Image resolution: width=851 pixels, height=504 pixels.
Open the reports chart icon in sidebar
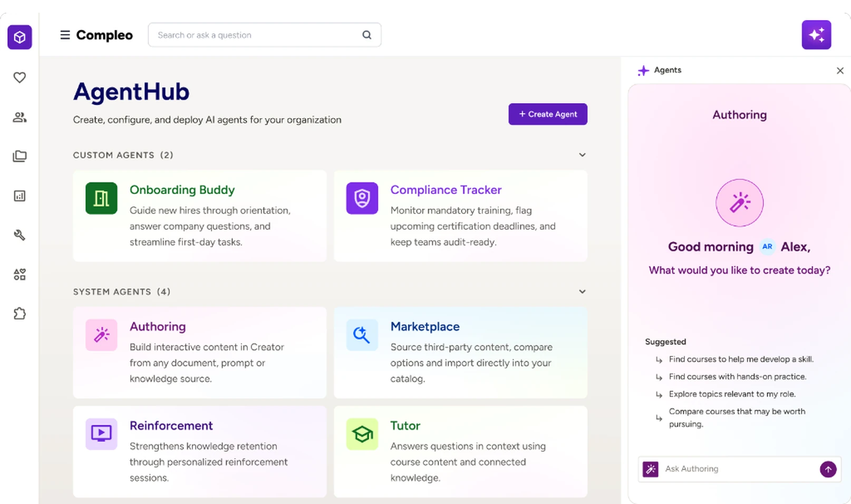pyautogui.click(x=20, y=196)
